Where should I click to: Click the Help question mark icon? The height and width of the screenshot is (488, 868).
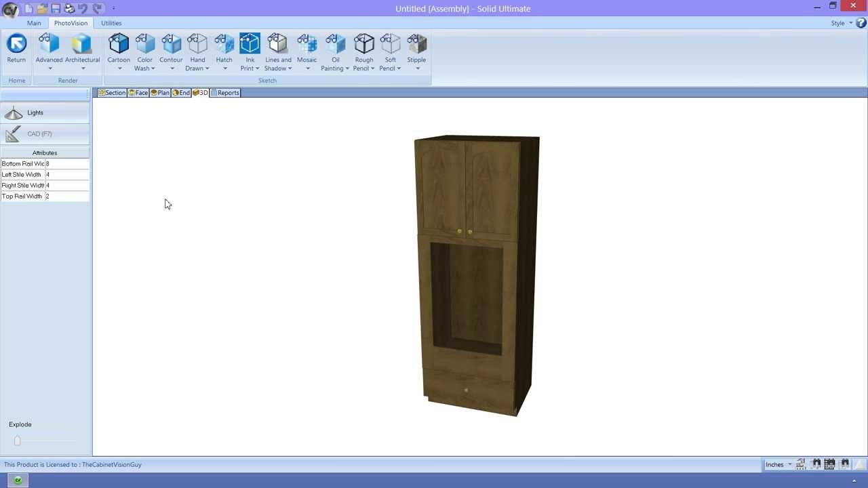(x=861, y=23)
